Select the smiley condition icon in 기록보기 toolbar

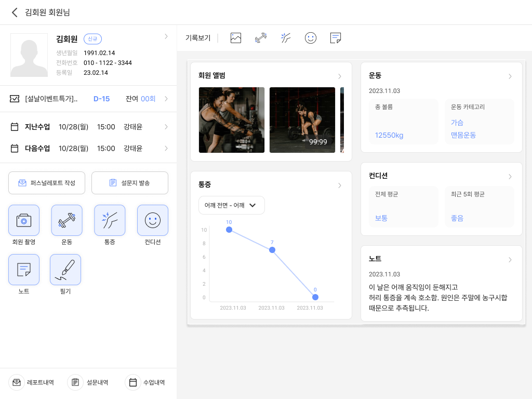[x=311, y=37]
